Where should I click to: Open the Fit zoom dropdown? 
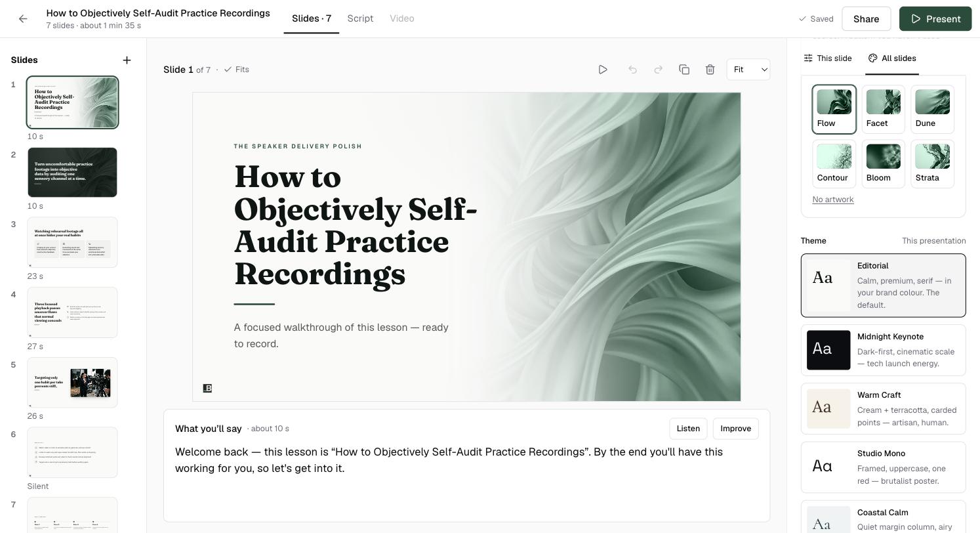[x=748, y=70]
